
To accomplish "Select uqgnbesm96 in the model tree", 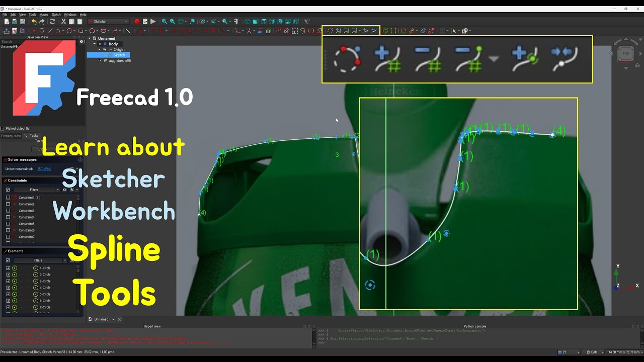I will [x=120, y=60].
